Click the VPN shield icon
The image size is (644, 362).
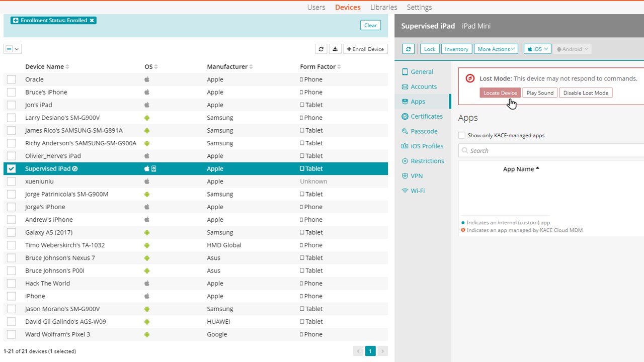[x=405, y=176]
